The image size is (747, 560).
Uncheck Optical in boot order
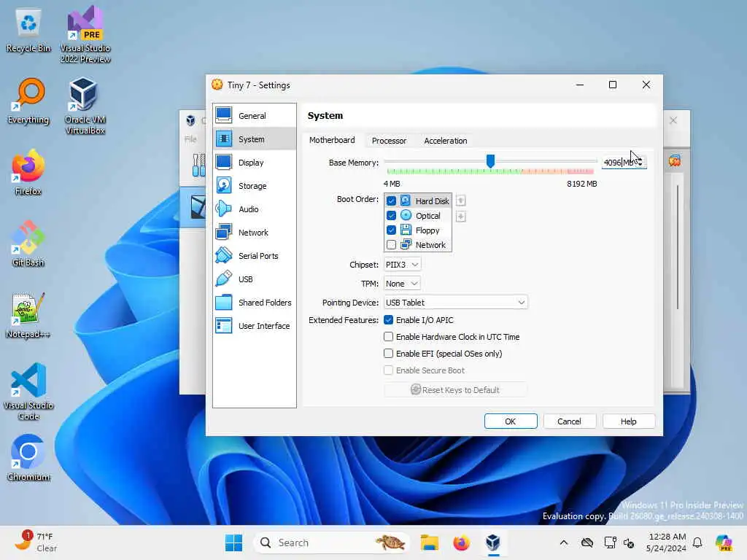[391, 216]
